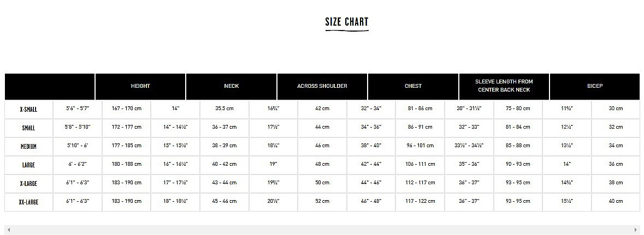Select the XX-LARGE row label
Screen dimensions: 644x235
tap(29, 202)
